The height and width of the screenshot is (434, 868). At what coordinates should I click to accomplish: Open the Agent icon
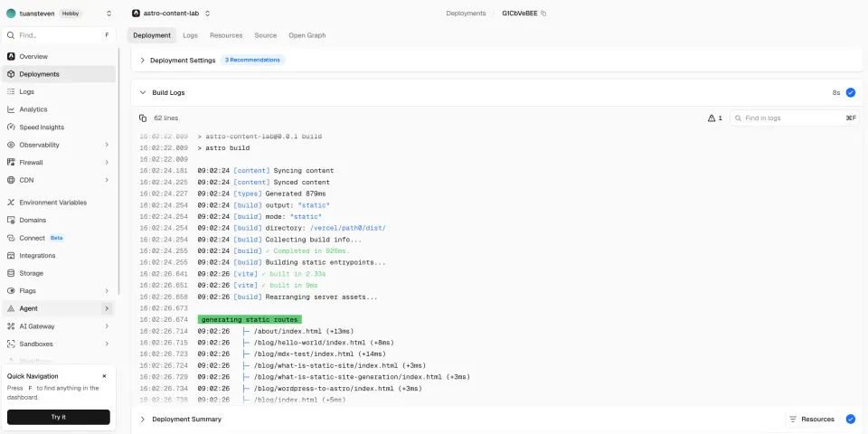pyautogui.click(x=11, y=309)
